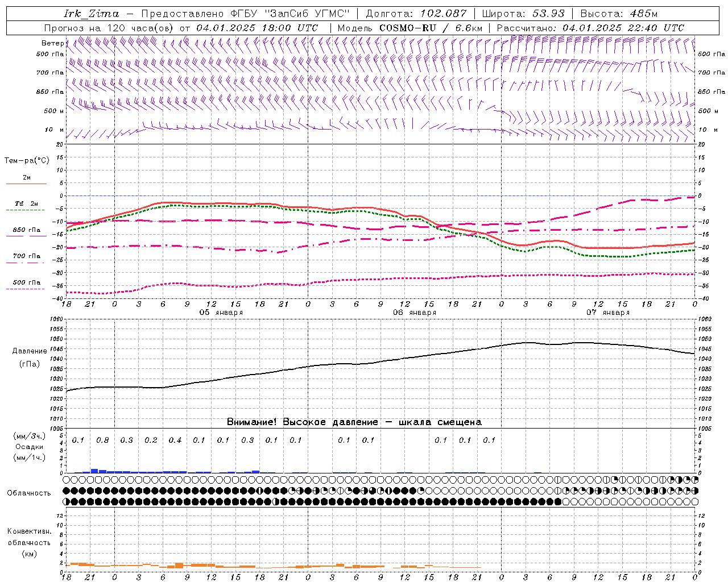Click the precipitation value "0.4"
Viewport: 728px width, 582px height.
point(175,440)
